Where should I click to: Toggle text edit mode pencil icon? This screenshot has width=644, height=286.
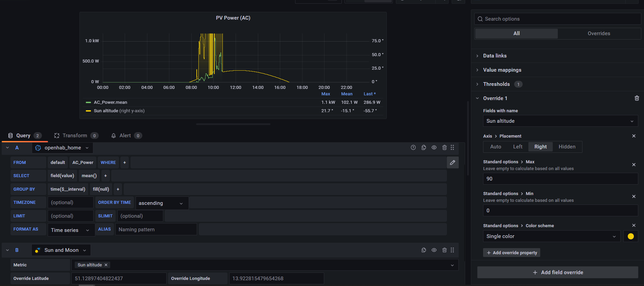click(452, 163)
